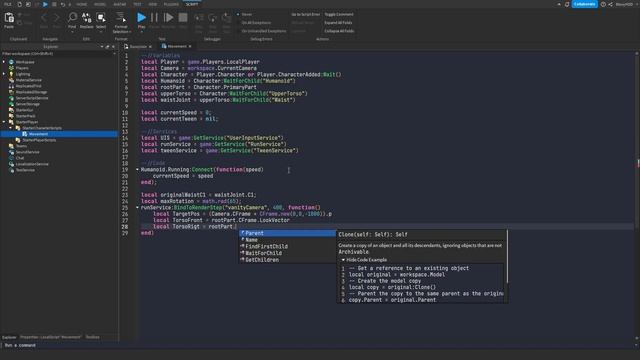Switch to the MODEL ribbon tab
This screenshot has height=360, width=640.
click(100, 4)
